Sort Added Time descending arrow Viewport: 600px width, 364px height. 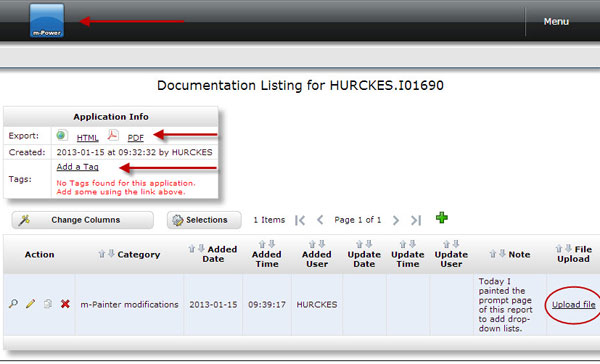tap(272, 244)
